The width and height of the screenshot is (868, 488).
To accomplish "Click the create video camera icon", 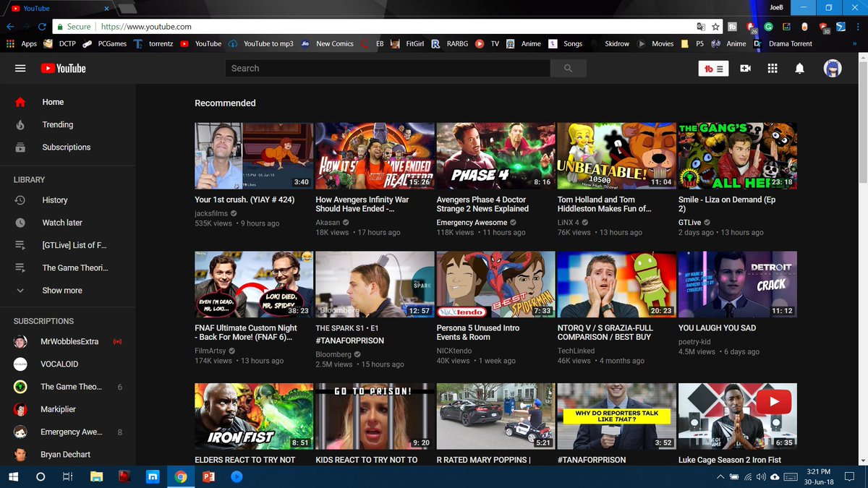I will 745,68.
